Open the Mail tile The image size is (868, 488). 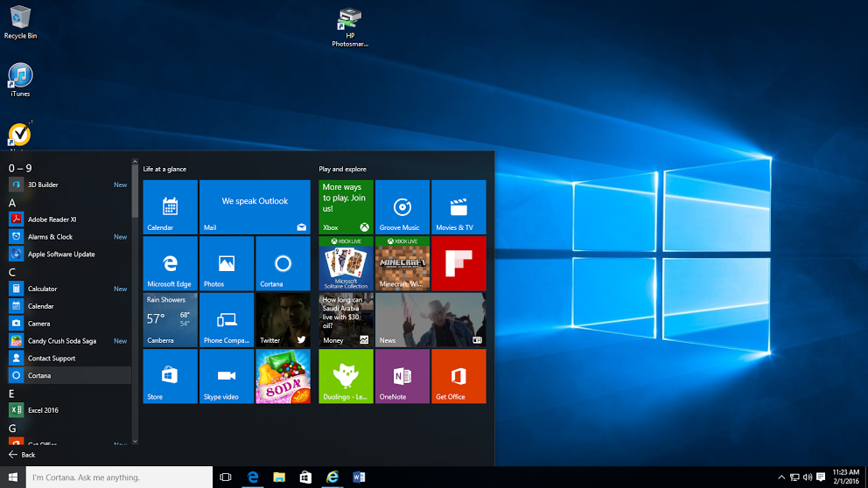[255, 207]
